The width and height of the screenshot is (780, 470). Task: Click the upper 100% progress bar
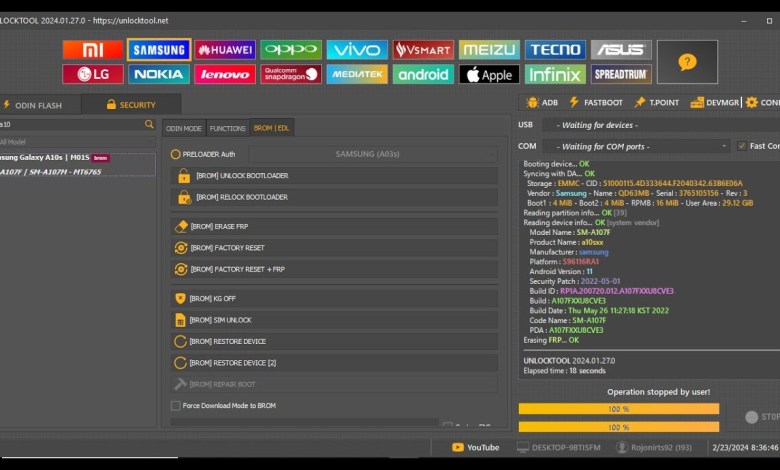click(619, 409)
